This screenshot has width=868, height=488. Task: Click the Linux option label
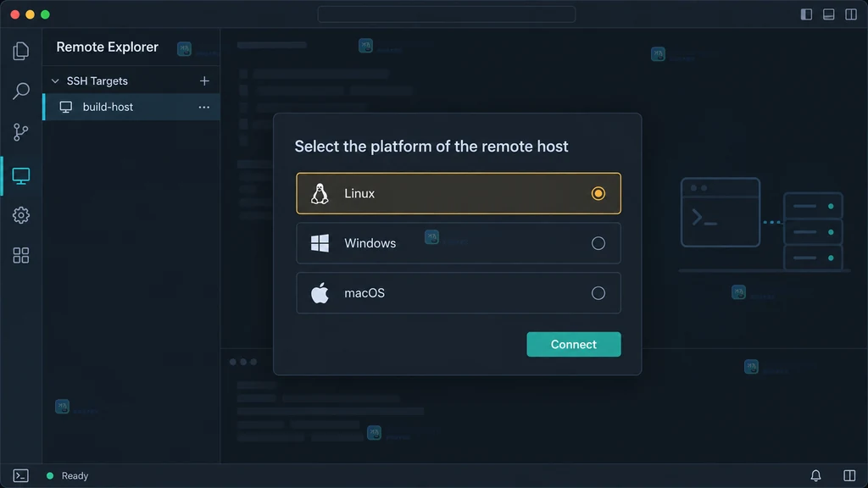click(359, 194)
